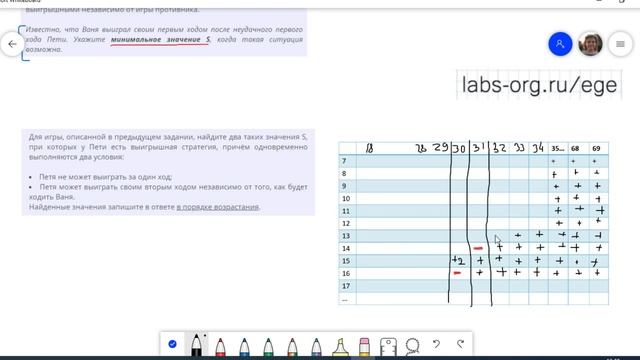Select the lasso selection tool
The height and width of the screenshot is (360, 640).
pos(412,347)
